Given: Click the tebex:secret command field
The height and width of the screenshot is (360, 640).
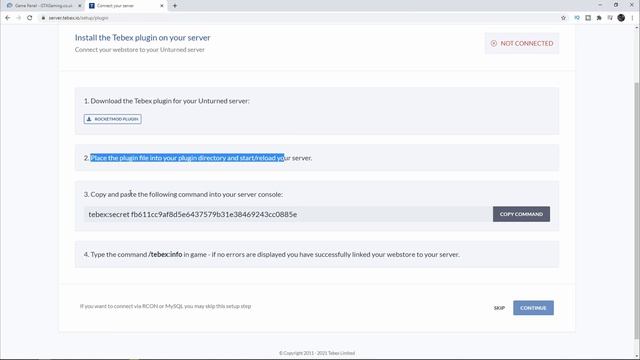Looking at the screenshot, I should click(x=288, y=214).
